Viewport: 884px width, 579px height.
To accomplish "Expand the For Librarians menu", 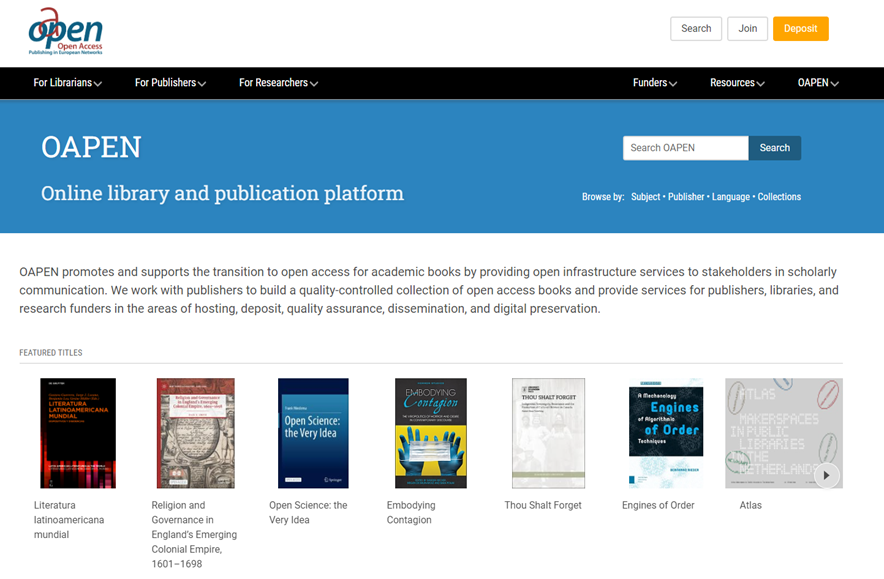I will point(68,83).
